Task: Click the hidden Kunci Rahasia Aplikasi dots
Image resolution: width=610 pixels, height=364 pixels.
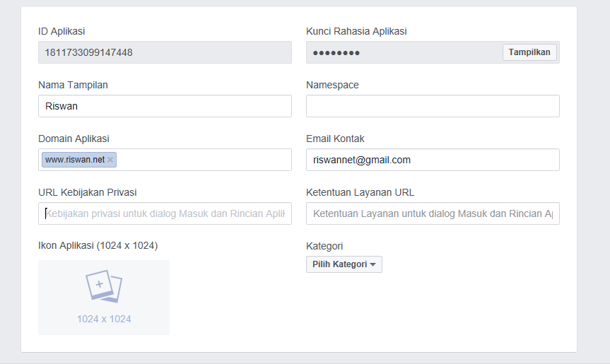Action: click(336, 53)
